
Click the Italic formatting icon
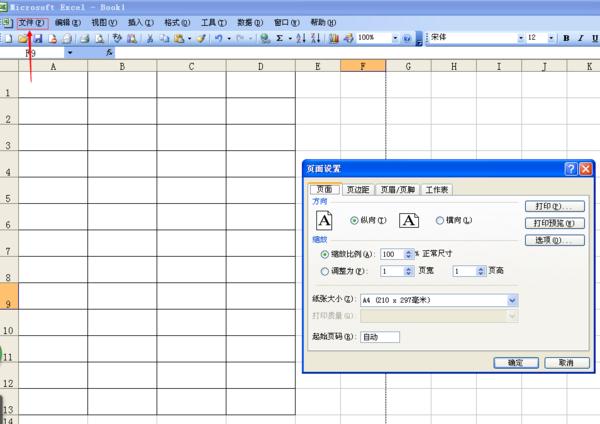point(580,38)
